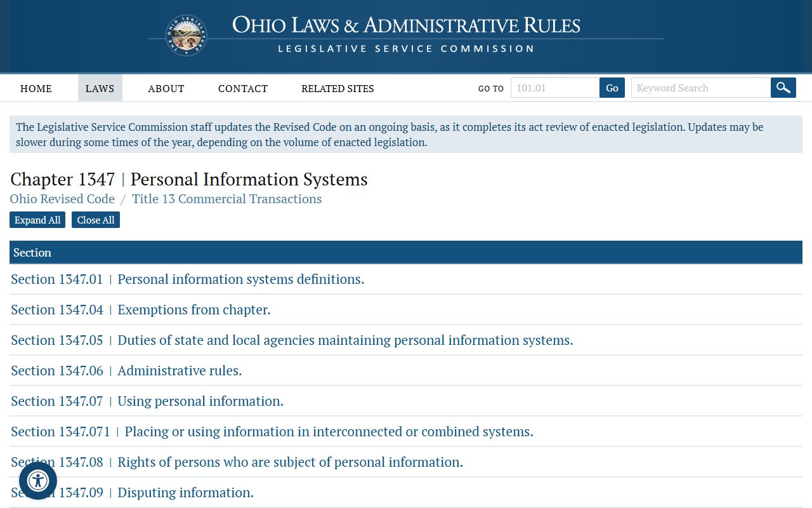The image size is (812, 508).
Task: Open the accessibility options widget
Action: 38,481
